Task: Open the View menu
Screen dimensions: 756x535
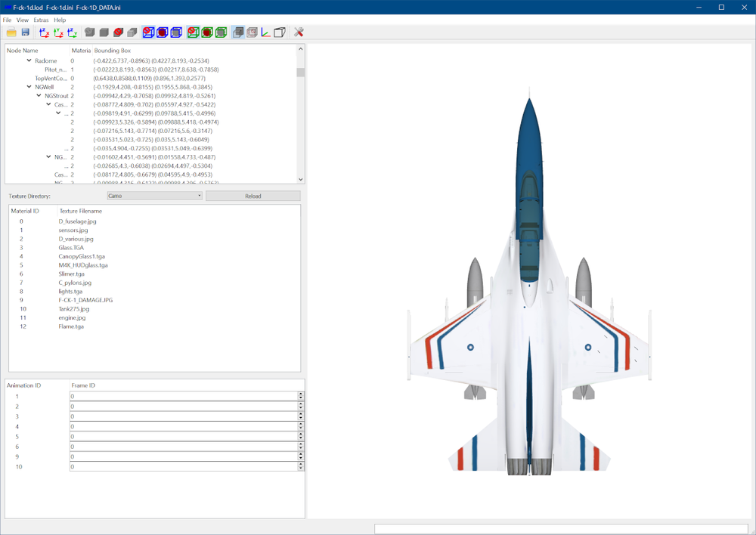Action: coord(23,20)
